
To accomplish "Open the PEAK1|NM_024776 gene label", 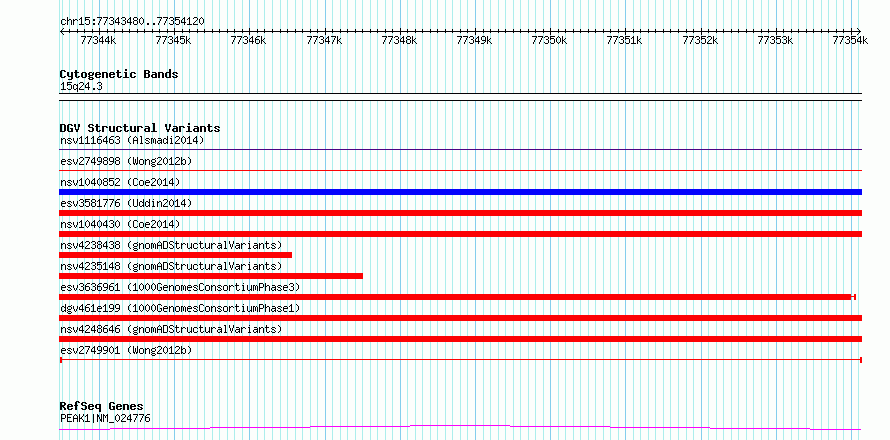I will tap(105, 419).
